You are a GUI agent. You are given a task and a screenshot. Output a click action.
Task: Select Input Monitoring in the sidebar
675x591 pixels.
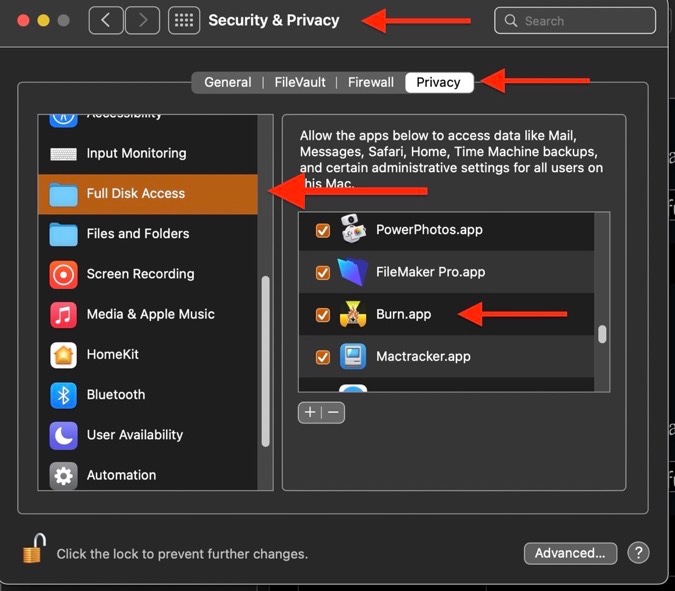click(148, 153)
